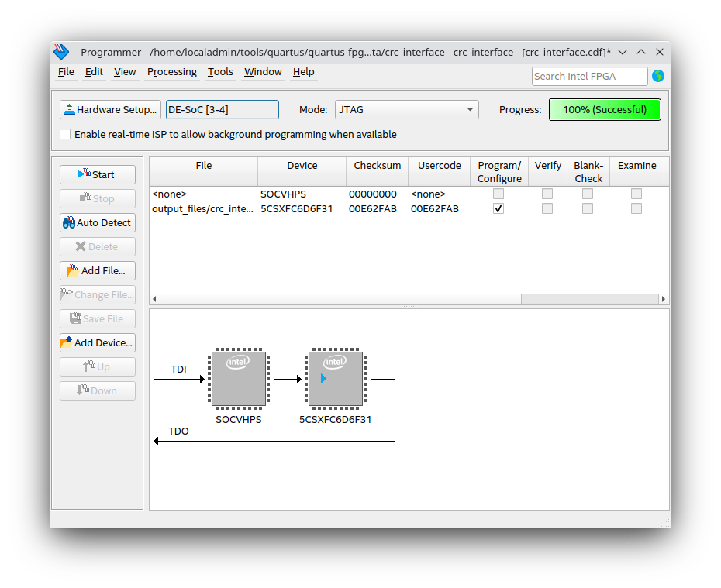Run Auto Detect for JTAG devices
The width and height of the screenshot is (721, 588).
click(98, 222)
